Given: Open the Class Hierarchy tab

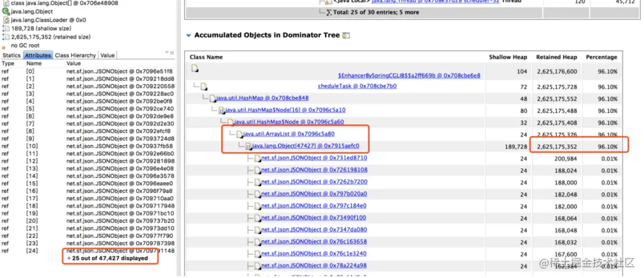Looking at the screenshot, I should coord(75,55).
